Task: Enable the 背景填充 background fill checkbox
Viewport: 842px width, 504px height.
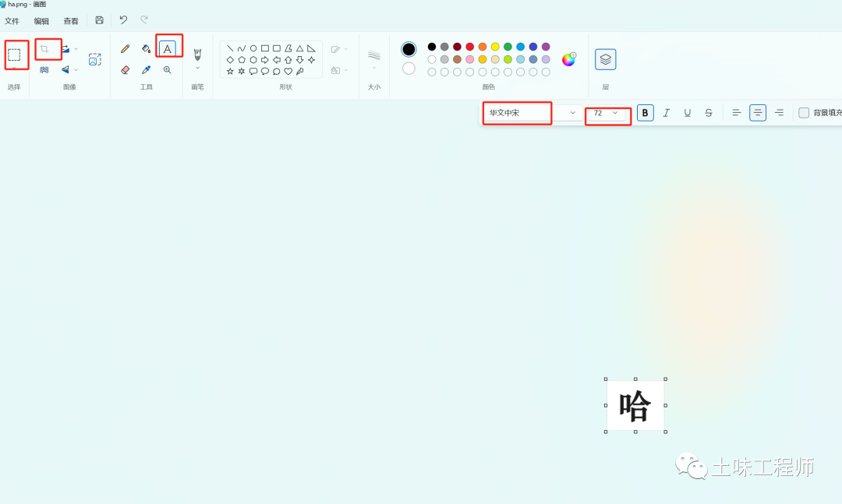Action: [x=804, y=112]
